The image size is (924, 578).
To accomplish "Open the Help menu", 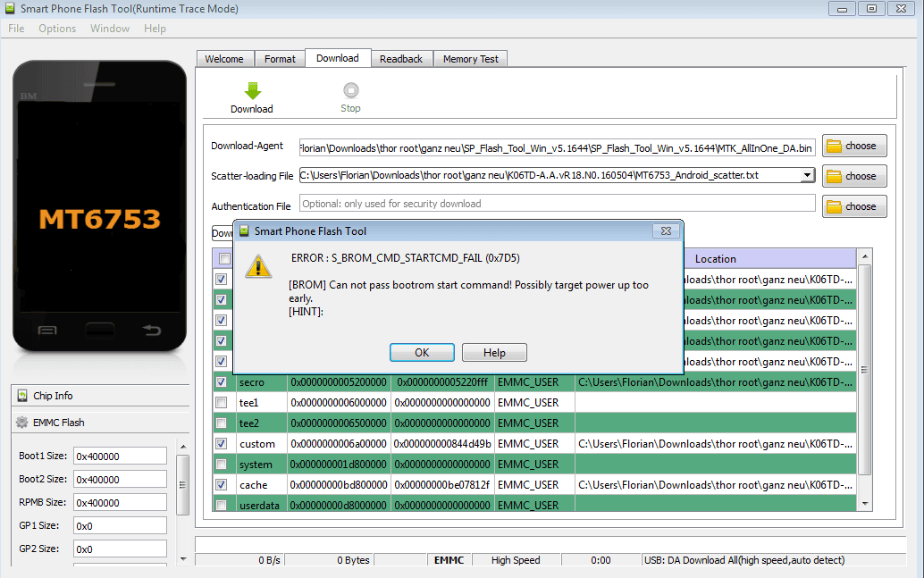I will click(x=155, y=29).
